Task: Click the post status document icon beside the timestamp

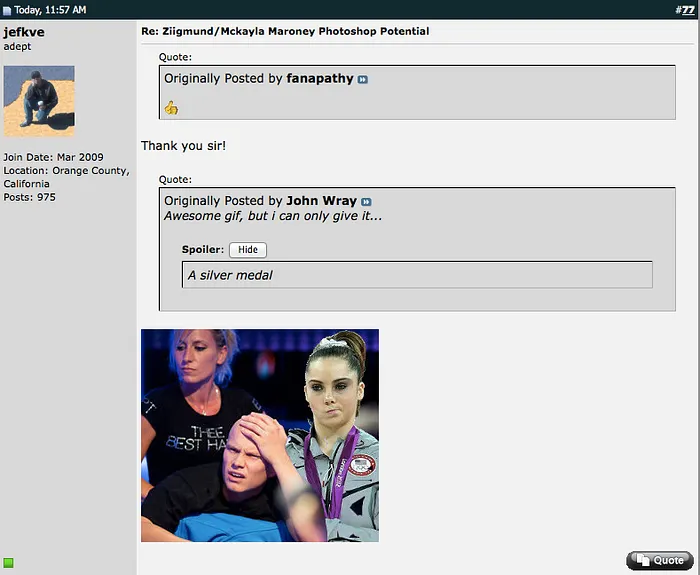Action: click(x=6, y=10)
